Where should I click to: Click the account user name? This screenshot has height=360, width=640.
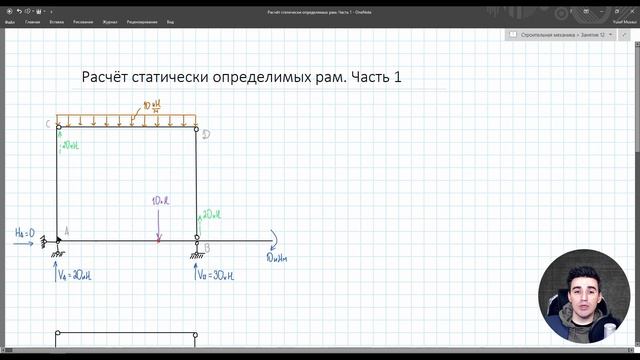(x=624, y=22)
